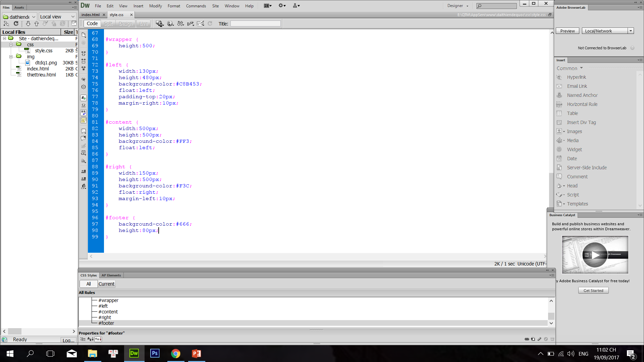The image size is (644, 362).
Task: Click New CSS Rule icon
Action: point(533,339)
